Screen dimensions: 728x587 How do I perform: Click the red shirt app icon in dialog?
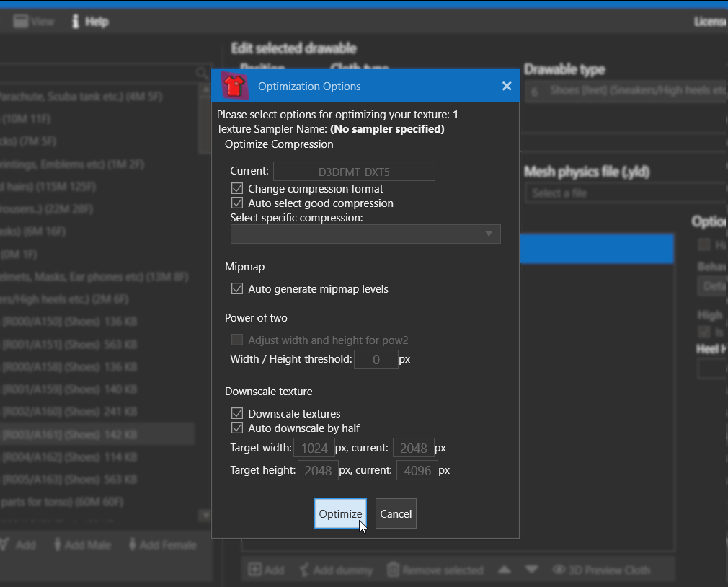tap(234, 86)
